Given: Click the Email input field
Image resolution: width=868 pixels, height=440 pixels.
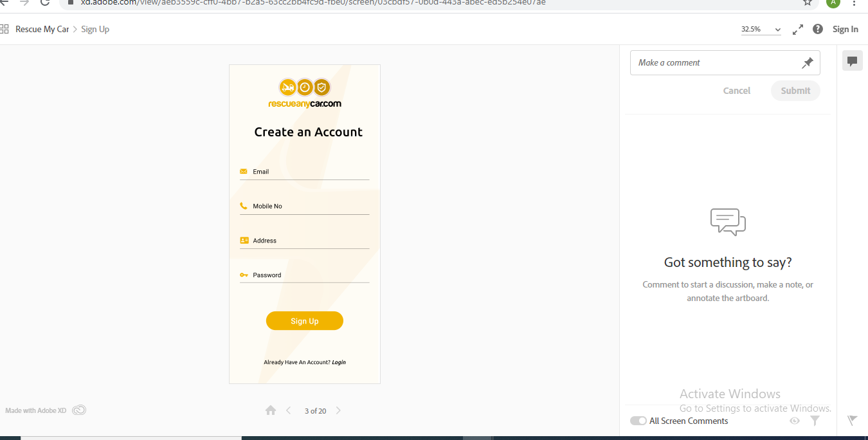Looking at the screenshot, I should 305,172.
